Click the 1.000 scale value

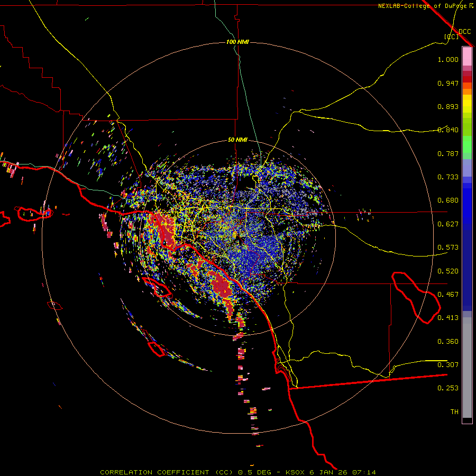tap(448, 59)
